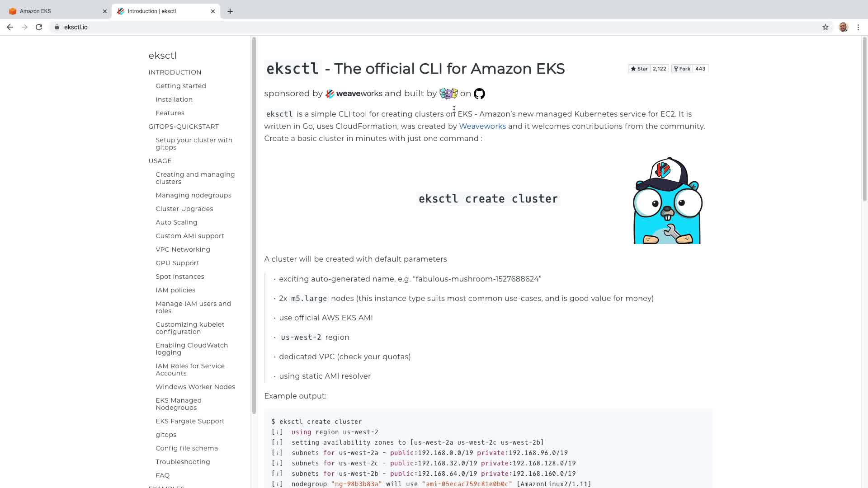868x488 pixels.
Task: Click the contributors avatar icon
Action: point(448,94)
